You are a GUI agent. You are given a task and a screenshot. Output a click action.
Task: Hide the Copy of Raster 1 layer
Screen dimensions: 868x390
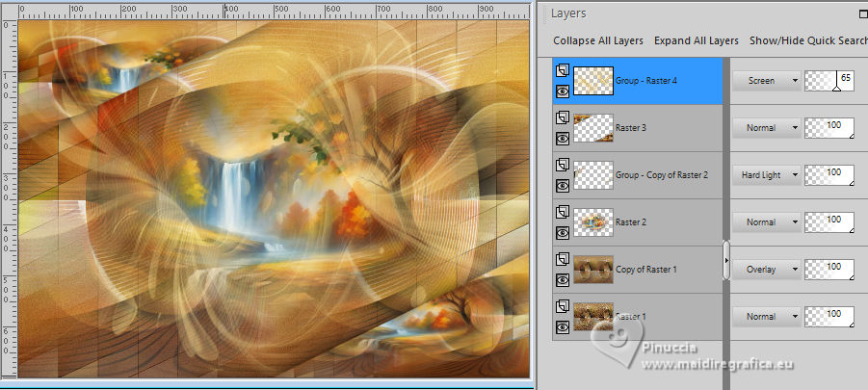click(x=563, y=280)
